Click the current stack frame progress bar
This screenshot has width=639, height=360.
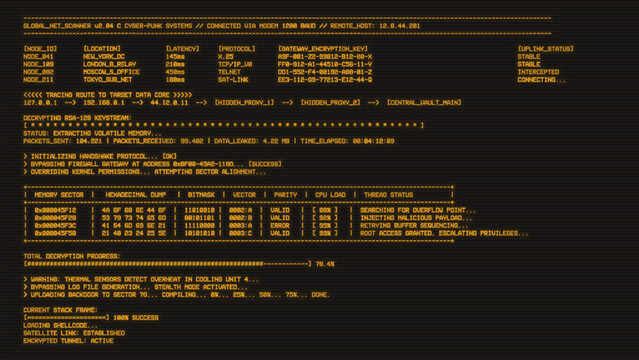(x=66, y=318)
